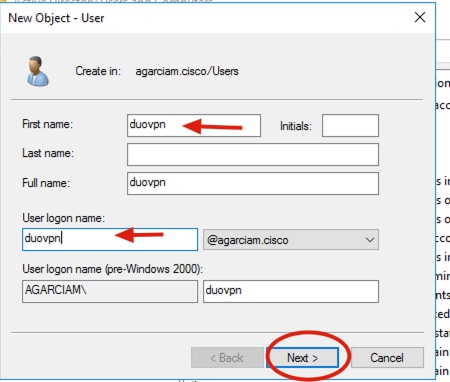Click the Cancel button
Viewport: 450px width, 382px height.
[387, 358]
